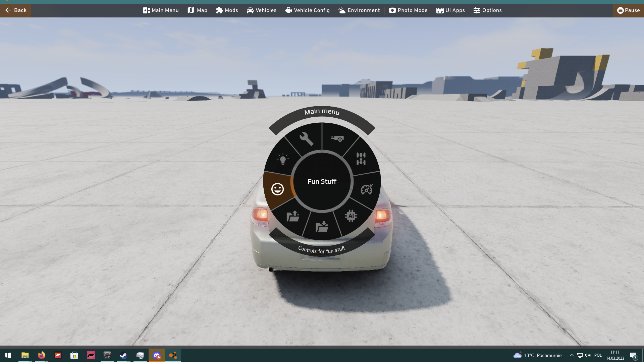Screen dimensions: 644x362
Task: Open Vehicle Config menu
Action: click(x=307, y=10)
